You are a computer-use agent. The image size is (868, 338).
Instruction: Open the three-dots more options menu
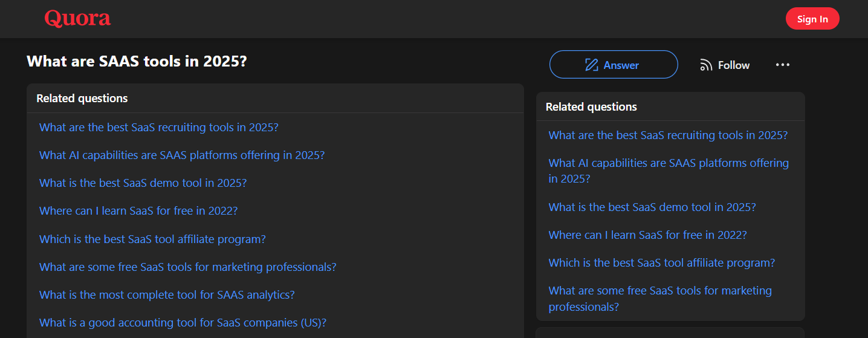(783, 65)
